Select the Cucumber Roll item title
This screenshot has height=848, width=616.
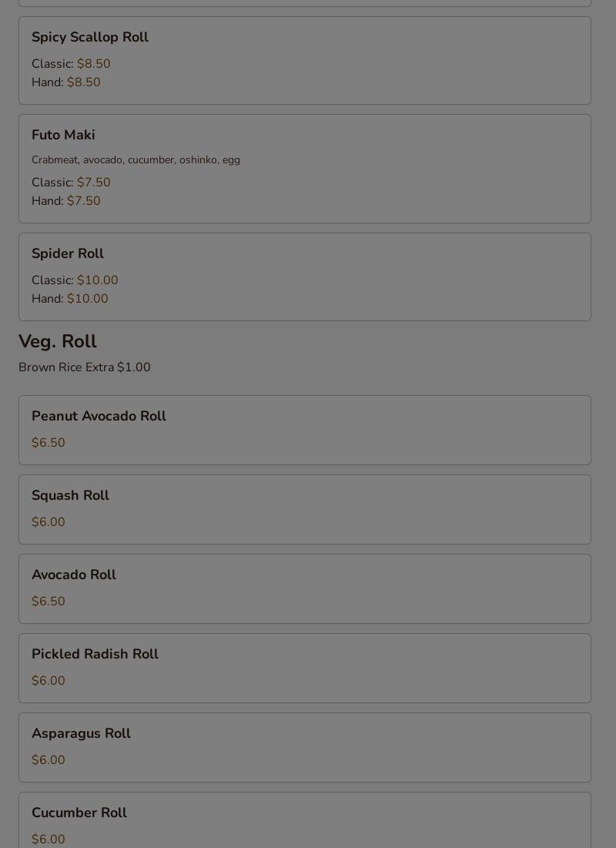[x=79, y=813]
